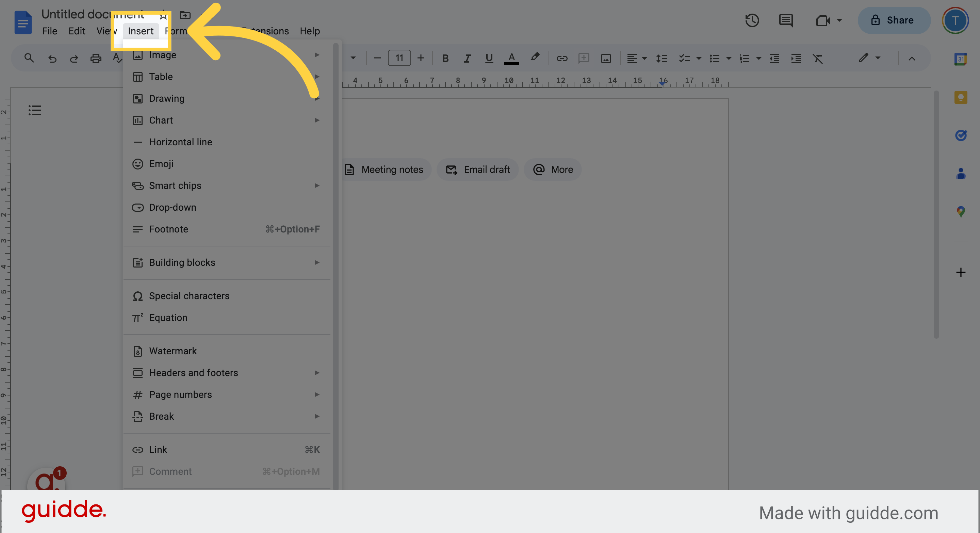The width and height of the screenshot is (980, 533).
Task: Select Horizontal line from Insert menu
Action: pos(181,142)
